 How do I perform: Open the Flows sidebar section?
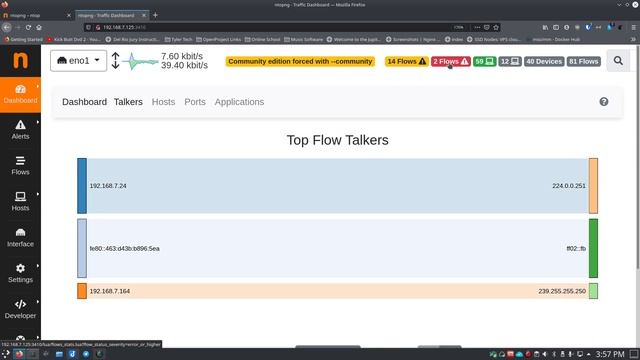point(20,166)
